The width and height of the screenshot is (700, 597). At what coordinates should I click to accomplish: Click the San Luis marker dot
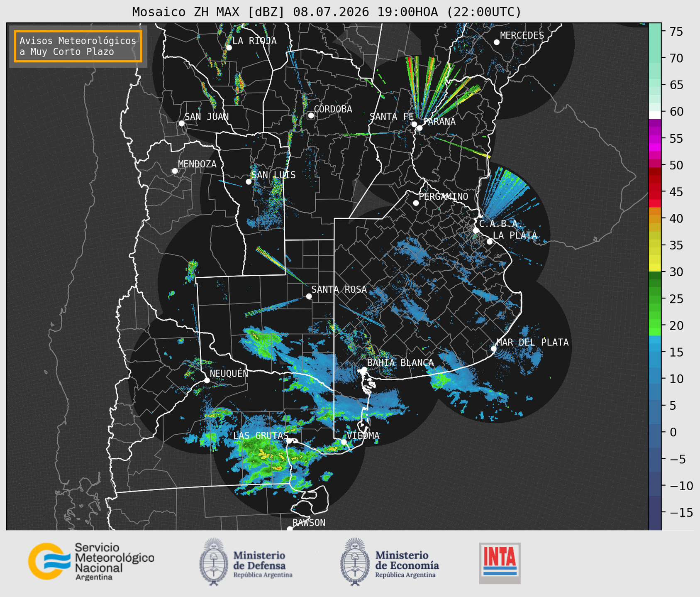point(249,181)
